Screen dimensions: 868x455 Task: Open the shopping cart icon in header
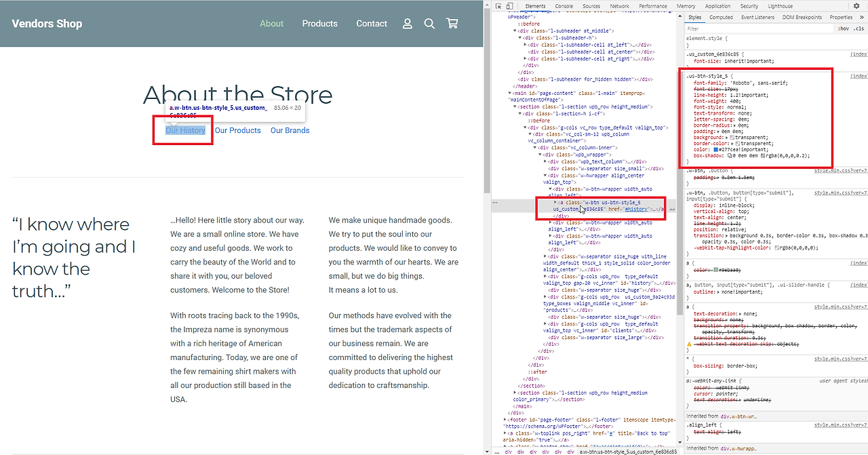click(x=452, y=24)
